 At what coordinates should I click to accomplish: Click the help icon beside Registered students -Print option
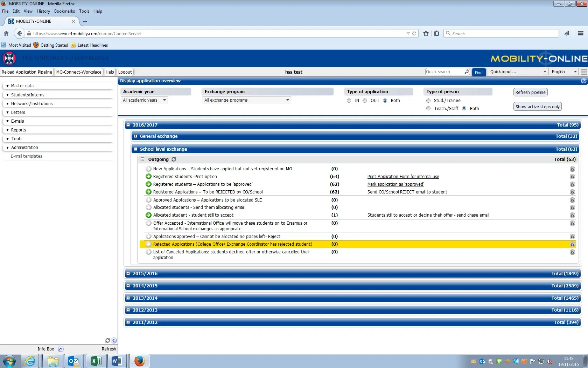(x=572, y=177)
